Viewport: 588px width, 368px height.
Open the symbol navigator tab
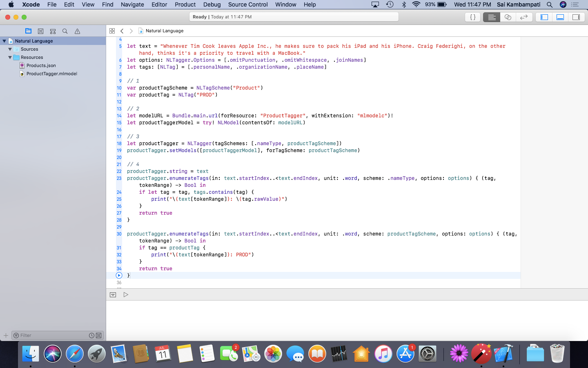point(53,31)
